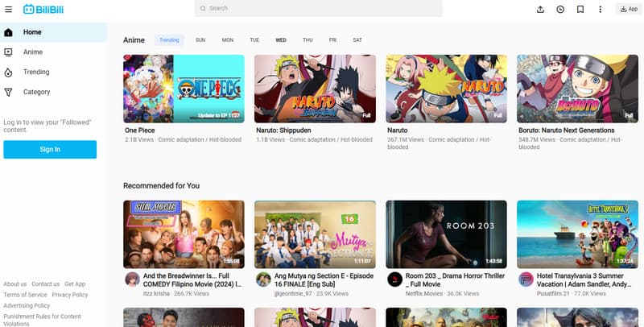The image size is (644, 327).
Task: Open the Advertising Policy link
Action: coord(27,305)
